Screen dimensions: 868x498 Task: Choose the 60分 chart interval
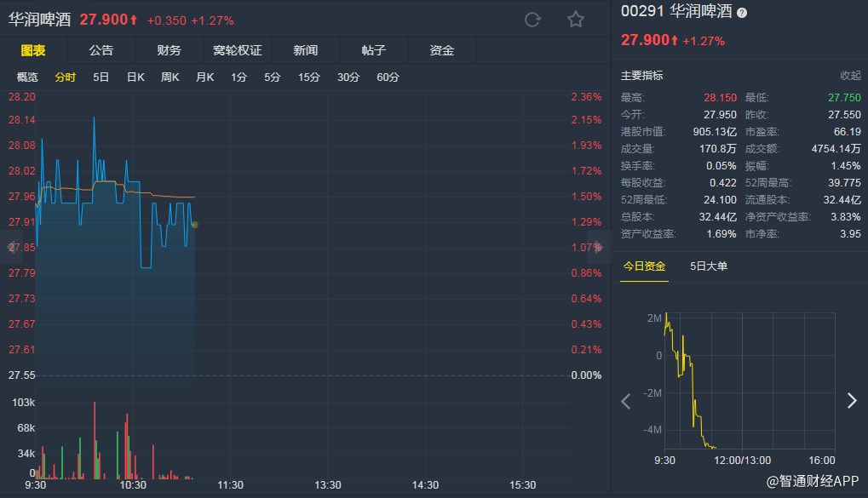[388, 77]
